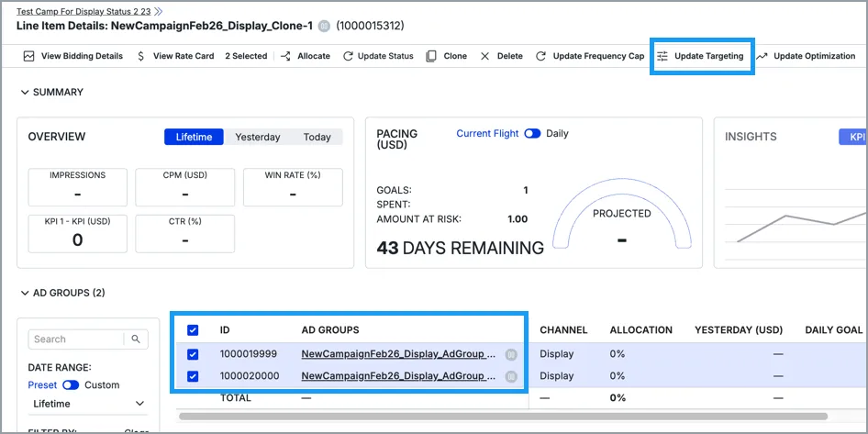Click the DAILY GOAL column header
Image resolution: width=868 pixels, height=434 pixels.
tap(834, 330)
